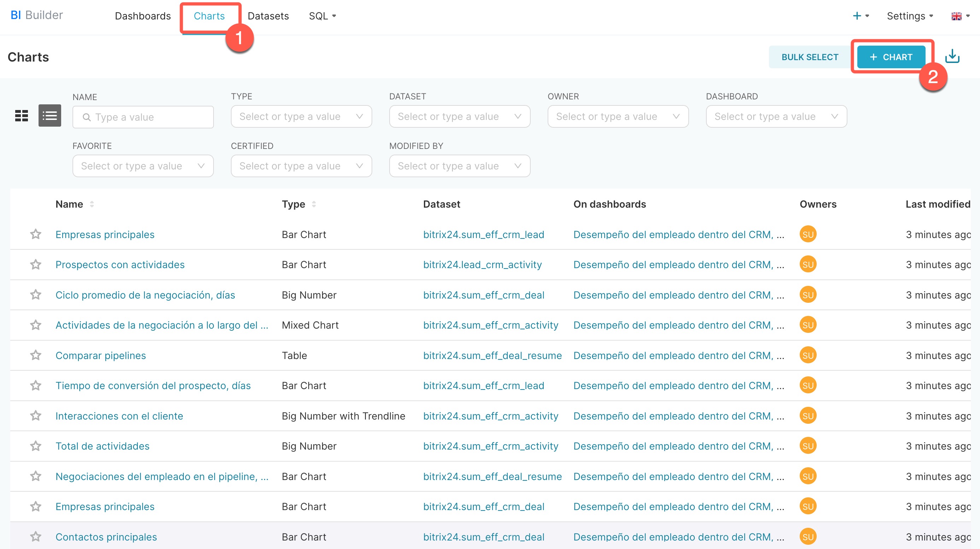Toggle favorite star for Total de actividades
This screenshot has width=980, height=549.
pyautogui.click(x=36, y=446)
